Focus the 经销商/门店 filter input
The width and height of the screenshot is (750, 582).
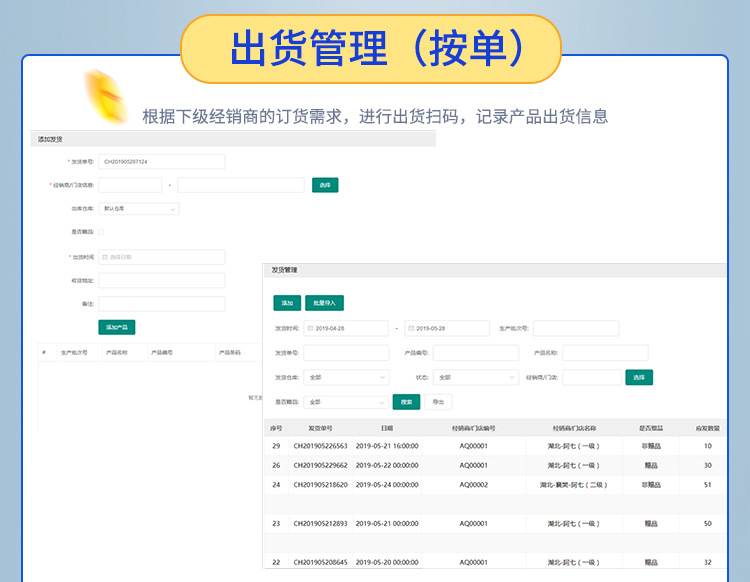pos(592,377)
